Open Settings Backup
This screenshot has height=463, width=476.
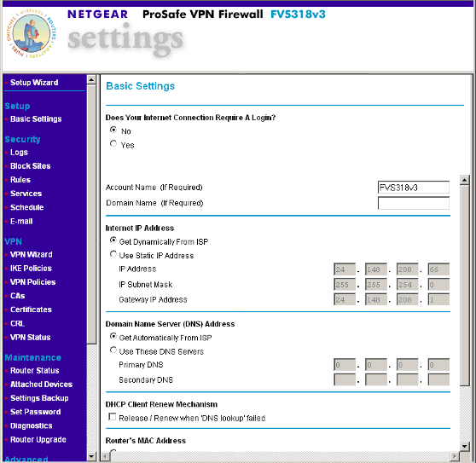(x=39, y=398)
